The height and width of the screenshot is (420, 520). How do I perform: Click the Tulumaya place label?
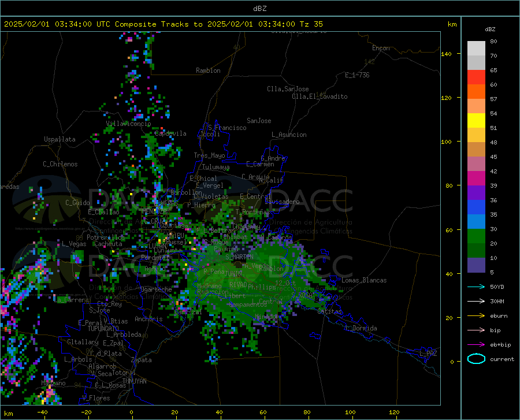[216, 167]
